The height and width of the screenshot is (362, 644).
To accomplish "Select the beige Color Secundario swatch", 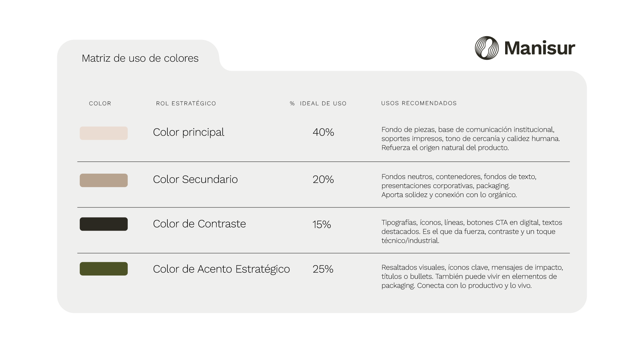I will coord(104,180).
